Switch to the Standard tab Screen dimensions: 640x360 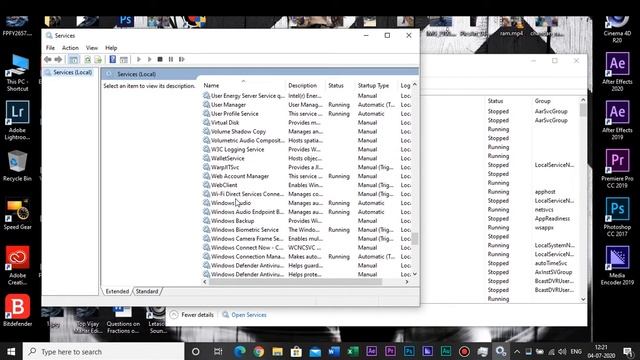[x=147, y=291]
